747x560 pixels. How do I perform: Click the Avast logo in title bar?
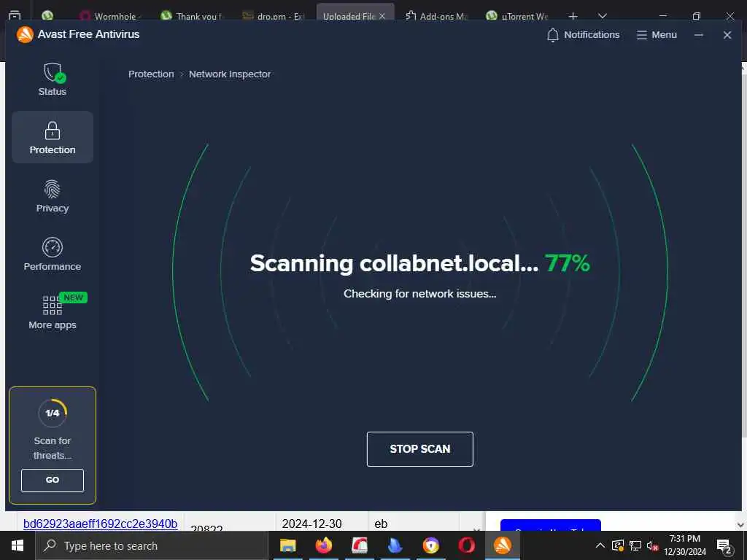click(x=25, y=34)
